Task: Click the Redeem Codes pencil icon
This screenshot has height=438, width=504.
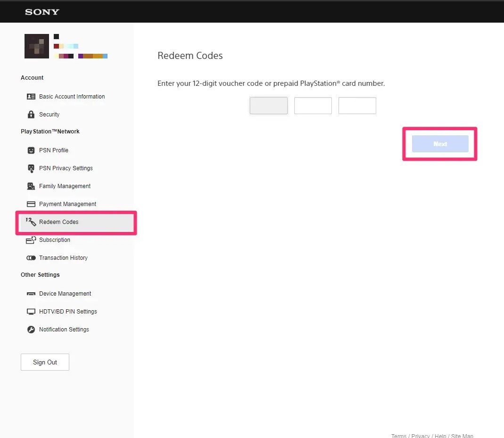Action: click(x=31, y=222)
